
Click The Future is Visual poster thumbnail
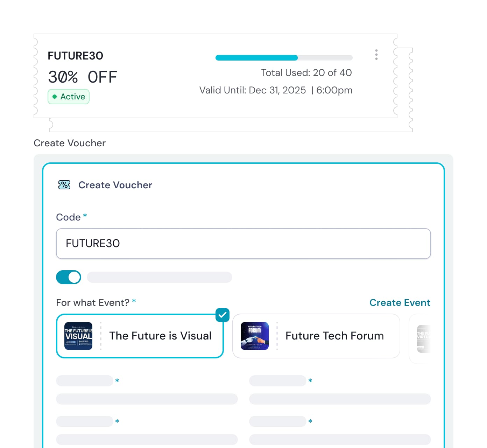click(x=78, y=336)
